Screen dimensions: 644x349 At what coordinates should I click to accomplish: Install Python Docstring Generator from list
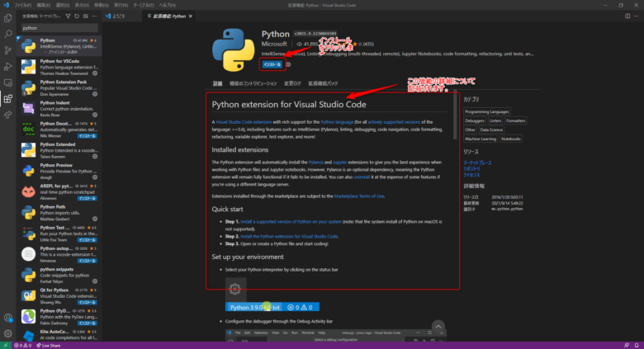point(87,136)
